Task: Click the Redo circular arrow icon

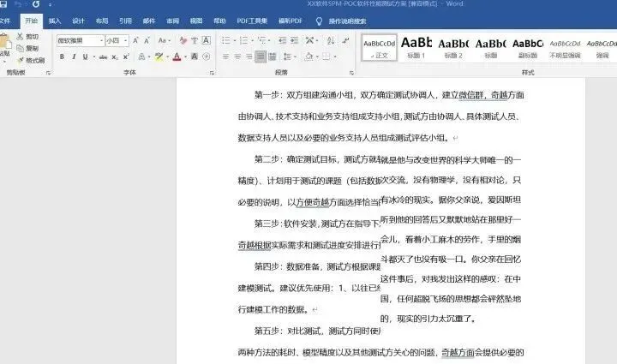Action: tap(36, 4)
